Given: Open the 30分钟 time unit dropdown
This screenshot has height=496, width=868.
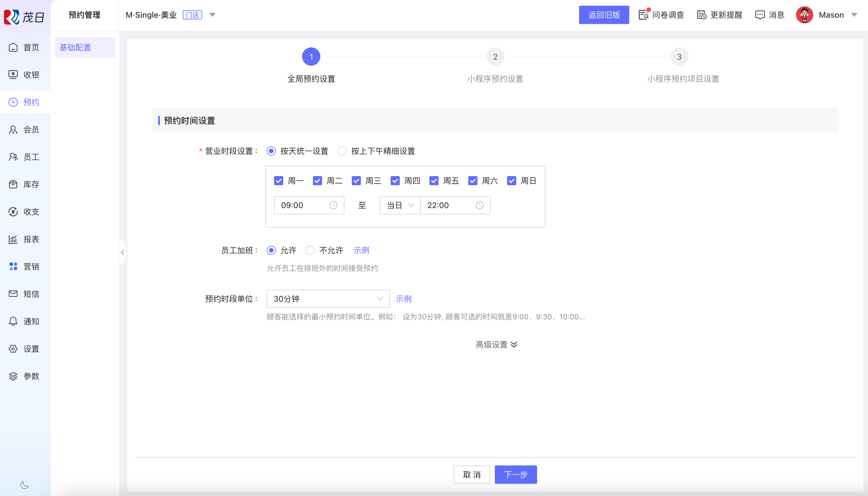Looking at the screenshot, I should point(328,299).
